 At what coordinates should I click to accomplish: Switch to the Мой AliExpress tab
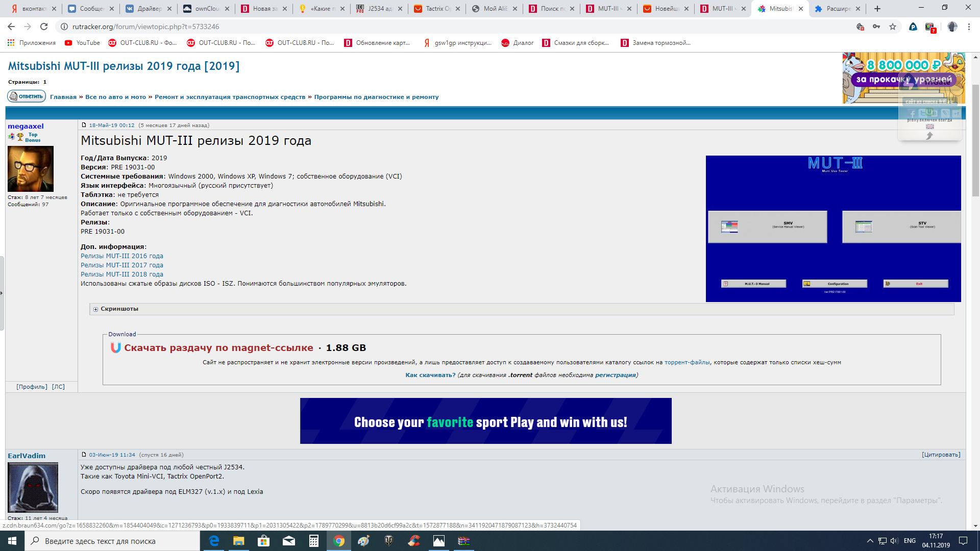tap(494, 9)
